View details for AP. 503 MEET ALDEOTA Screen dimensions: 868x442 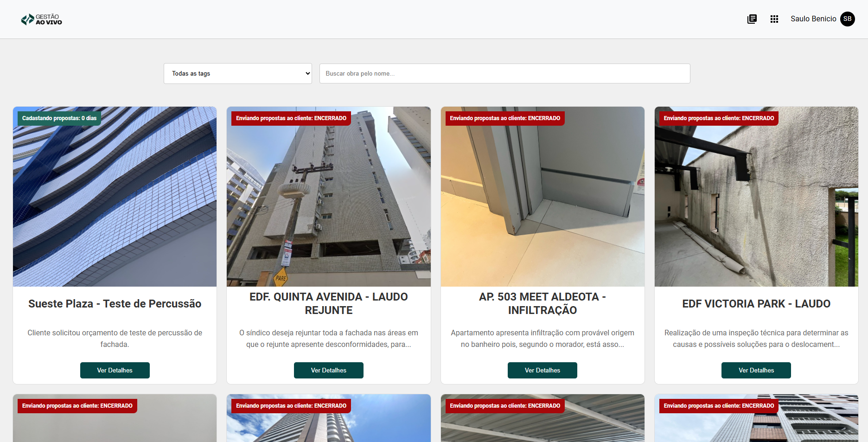click(542, 370)
